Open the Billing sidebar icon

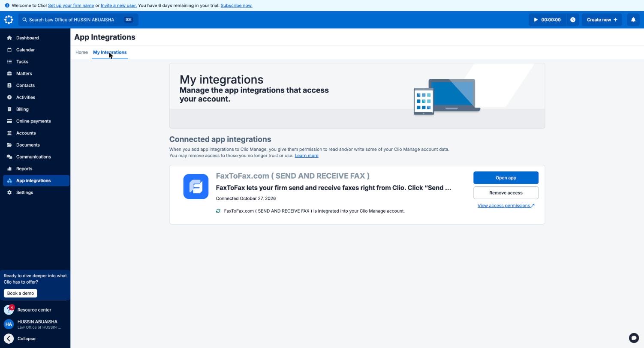pos(9,109)
